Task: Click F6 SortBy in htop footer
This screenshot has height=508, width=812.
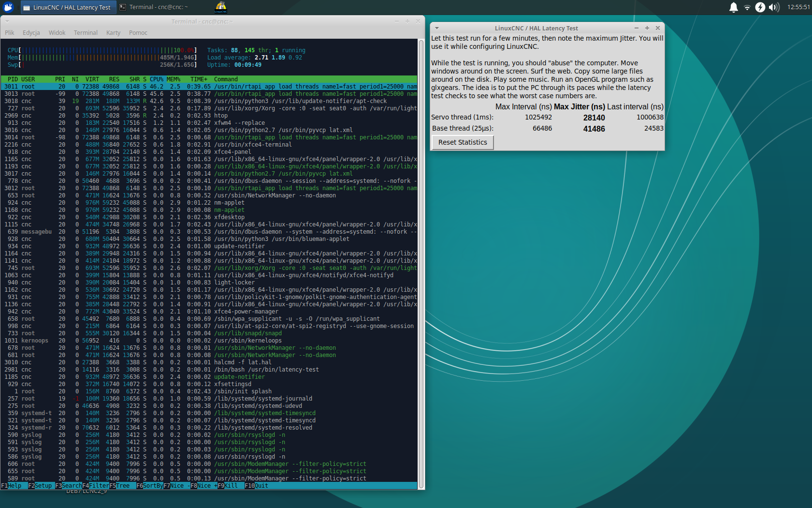Action: tap(150, 486)
